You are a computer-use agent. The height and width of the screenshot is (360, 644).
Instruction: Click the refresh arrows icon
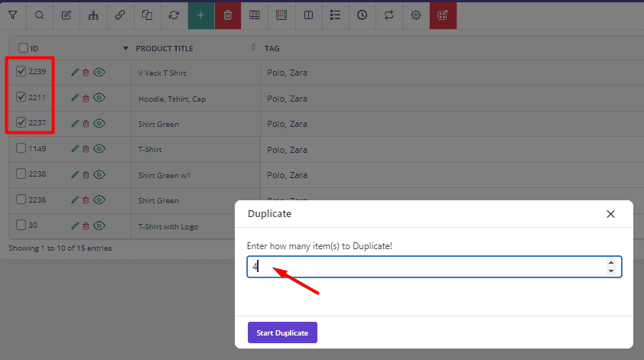coord(174,15)
